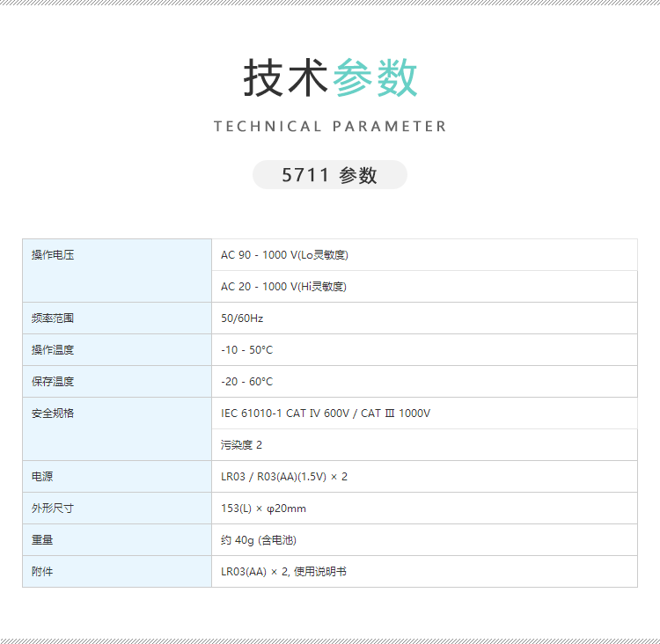Viewport: 660px width, 644px height.
Task: Click the -20 - 60°C value cell
Action: tap(424, 381)
